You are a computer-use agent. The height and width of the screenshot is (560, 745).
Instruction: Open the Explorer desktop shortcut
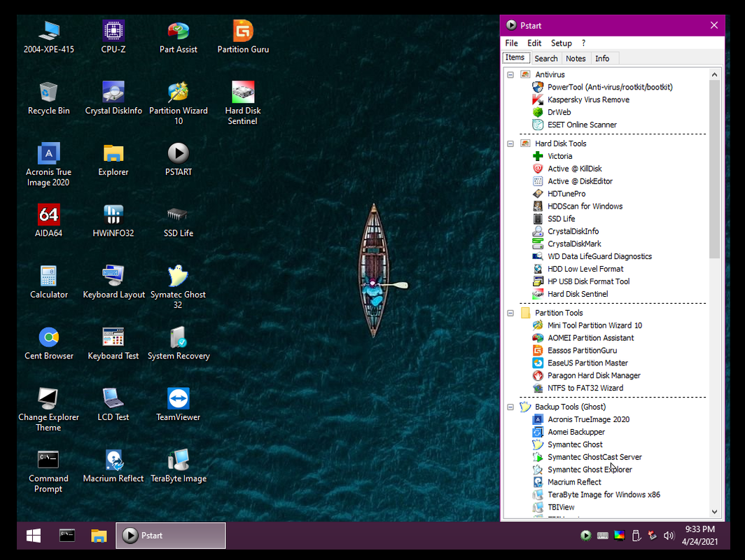pyautogui.click(x=113, y=159)
